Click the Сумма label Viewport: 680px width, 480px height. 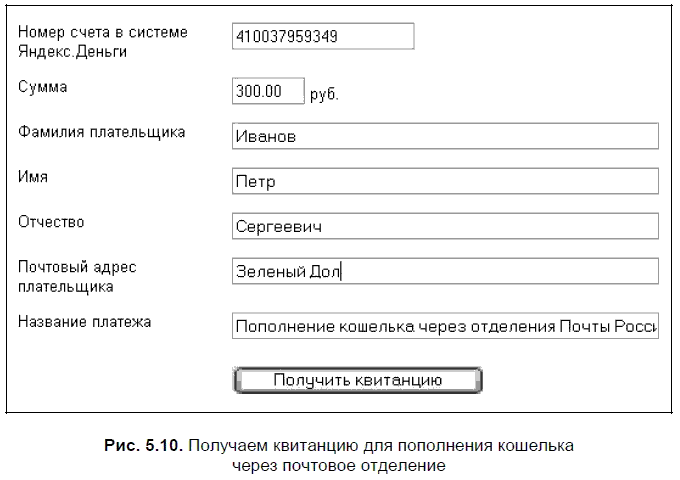tap(43, 87)
